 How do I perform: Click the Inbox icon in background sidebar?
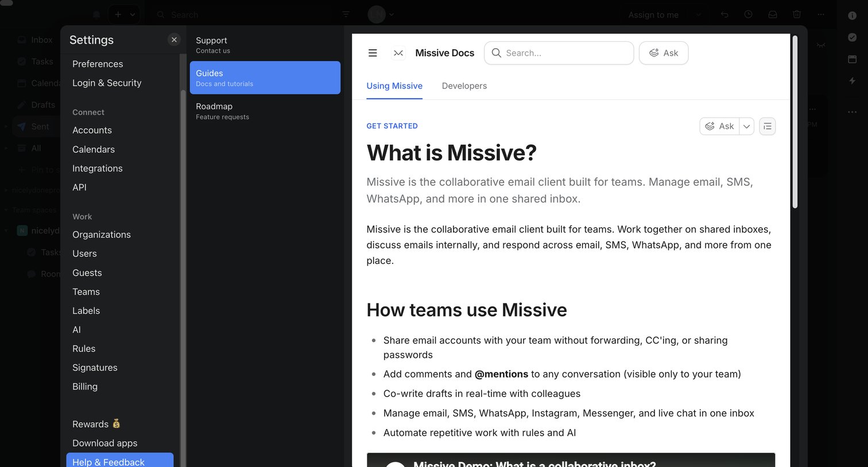click(22, 40)
